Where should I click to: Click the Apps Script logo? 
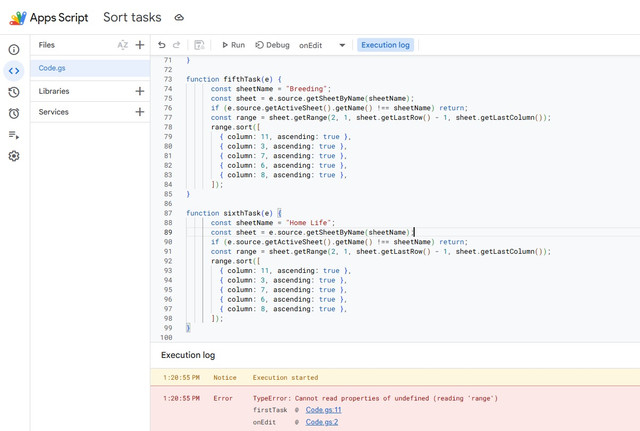(18, 18)
